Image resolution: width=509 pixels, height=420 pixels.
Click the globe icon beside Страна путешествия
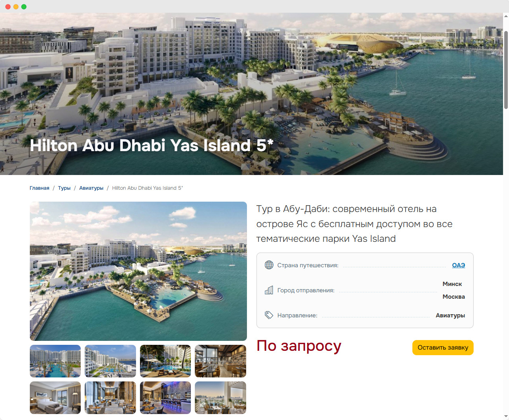pyautogui.click(x=269, y=265)
